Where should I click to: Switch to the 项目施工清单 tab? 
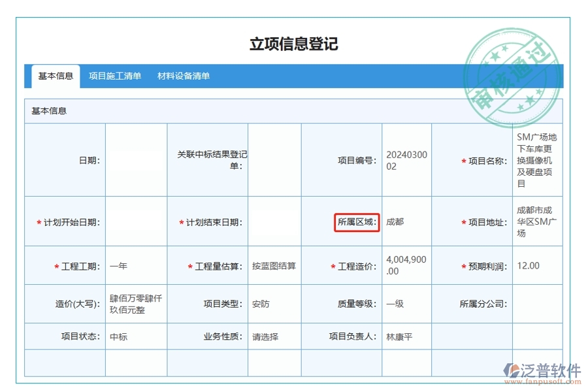click(115, 76)
